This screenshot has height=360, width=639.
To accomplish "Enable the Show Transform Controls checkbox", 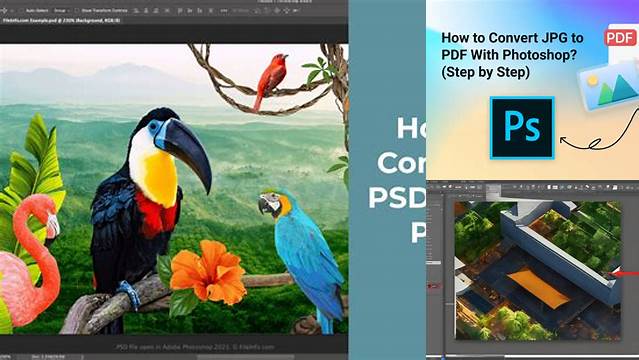I will click(x=77, y=11).
